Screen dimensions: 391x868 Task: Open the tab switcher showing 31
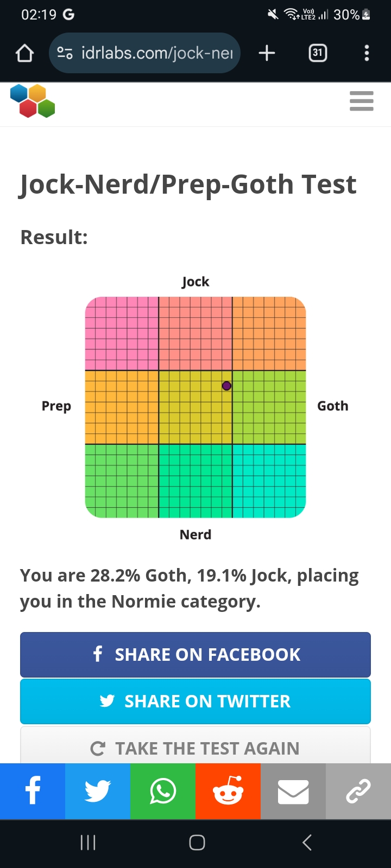(318, 53)
